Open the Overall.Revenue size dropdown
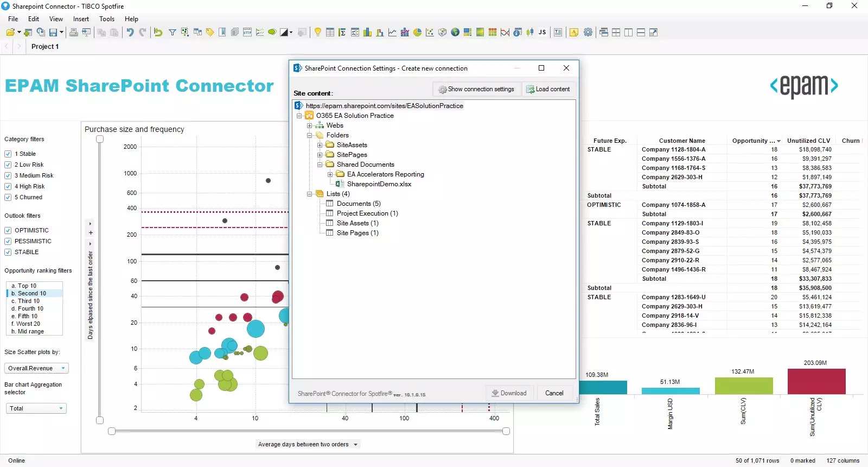Image resolution: width=868 pixels, height=467 pixels. 36,368
